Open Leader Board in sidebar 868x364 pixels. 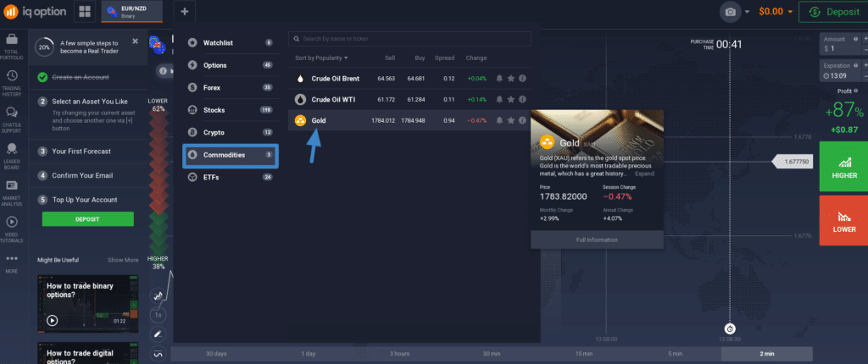(x=12, y=157)
